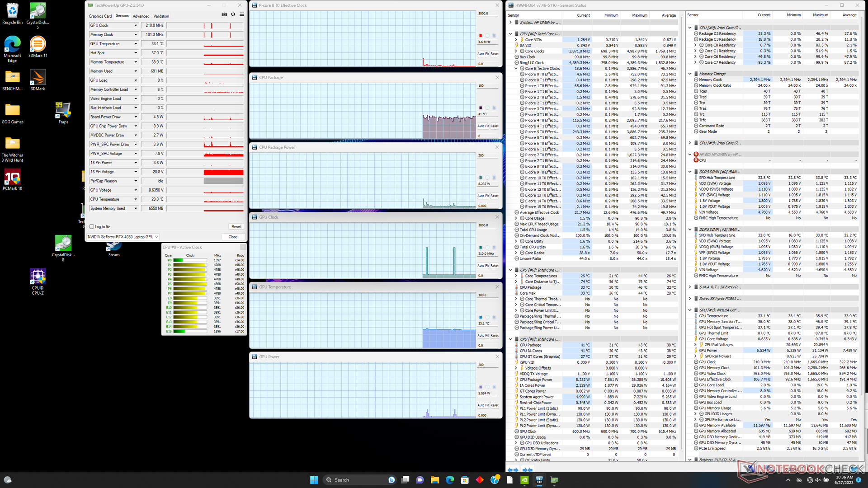Click GPU-Z screenshot camera icon
The width and height of the screenshot is (868, 488).
[x=224, y=14]
